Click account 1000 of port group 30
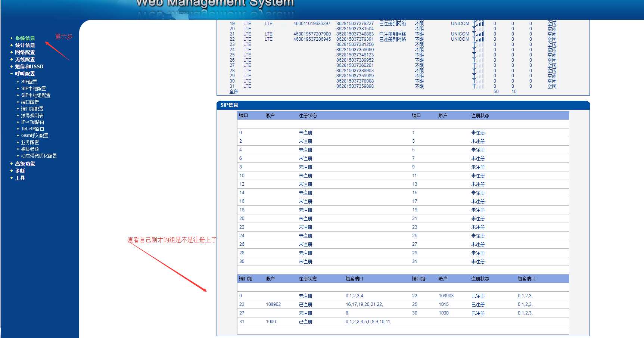The height and width of the screenshot is (338, 644). coord(444,313)
